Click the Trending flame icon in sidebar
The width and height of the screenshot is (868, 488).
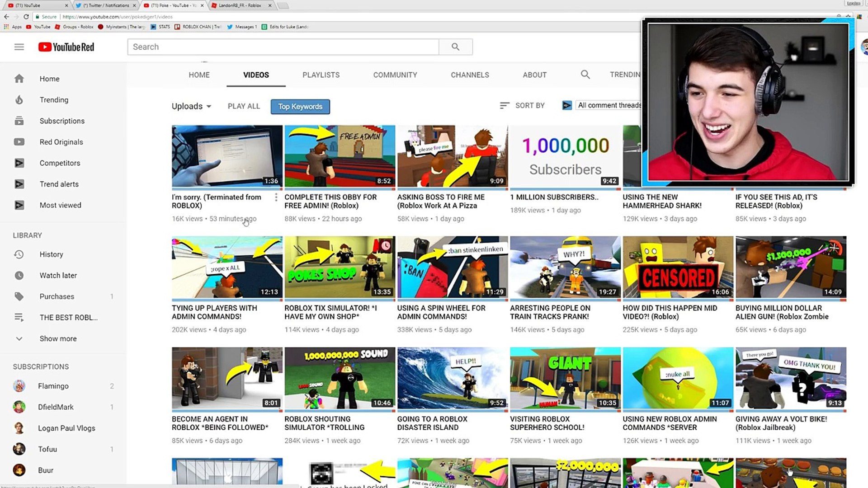[19, 100]
